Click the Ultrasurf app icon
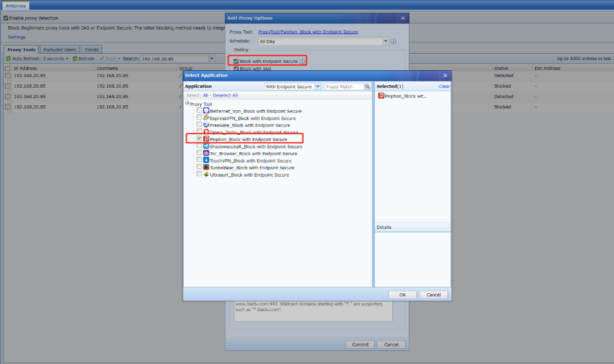Viewport: 614px width, 364px height. click(206, 175)
